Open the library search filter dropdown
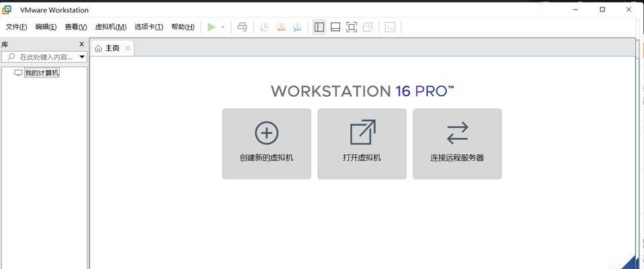This screenshot has height=269, width=644. 82,56
